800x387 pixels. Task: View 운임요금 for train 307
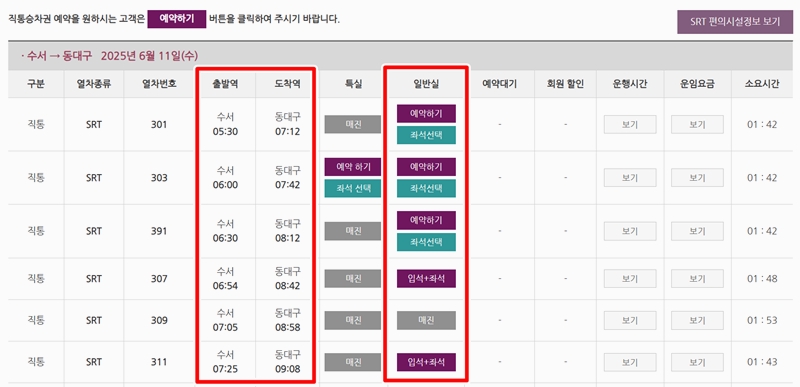(697, 278)
